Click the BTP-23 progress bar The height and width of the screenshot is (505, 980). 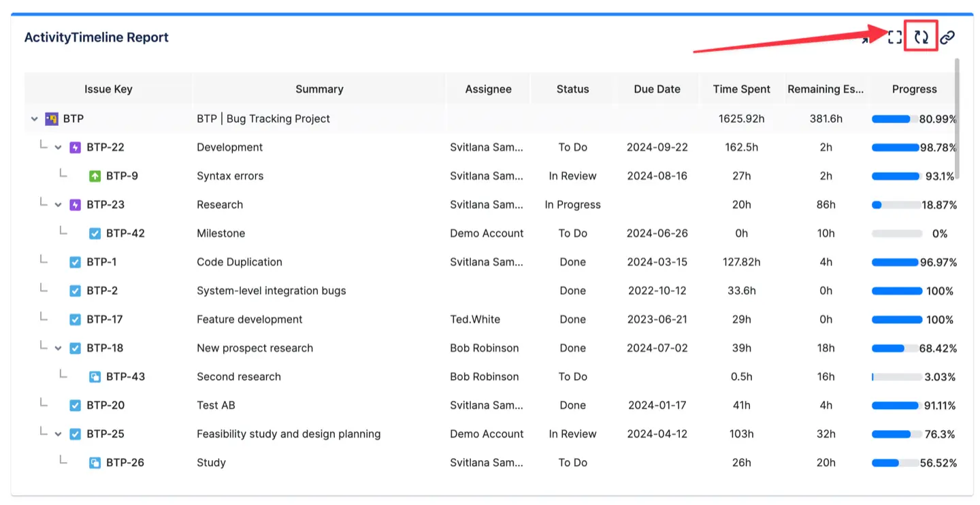895,205
